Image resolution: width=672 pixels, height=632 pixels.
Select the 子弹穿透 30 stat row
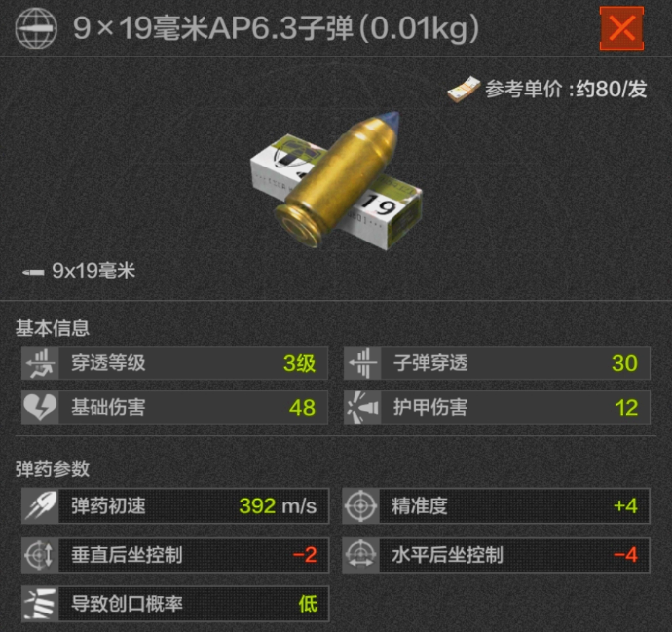497,363
